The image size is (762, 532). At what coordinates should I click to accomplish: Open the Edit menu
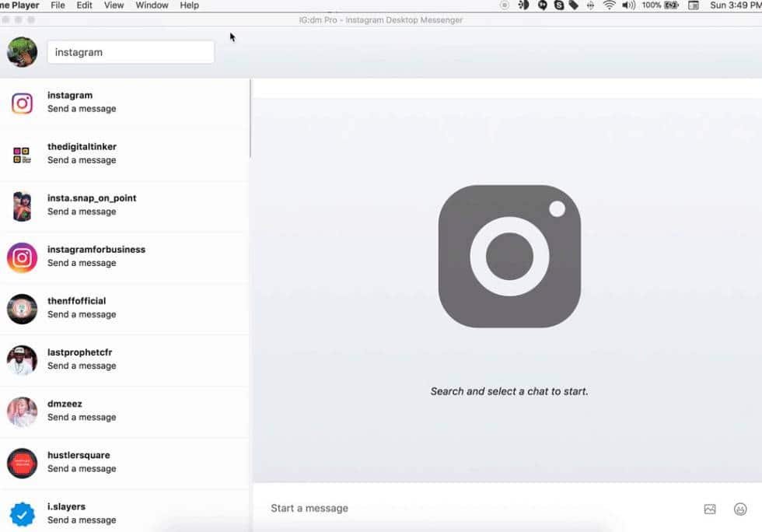pos(84,5)
